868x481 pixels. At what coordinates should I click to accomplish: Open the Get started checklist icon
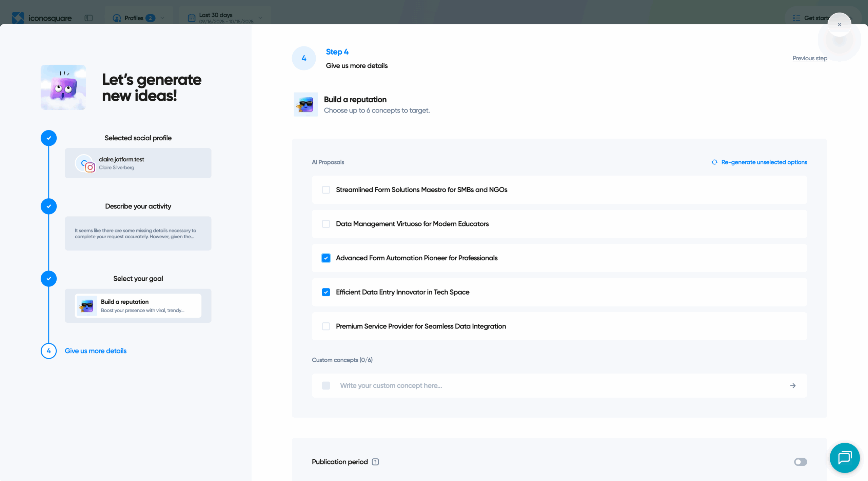point(797,18)
